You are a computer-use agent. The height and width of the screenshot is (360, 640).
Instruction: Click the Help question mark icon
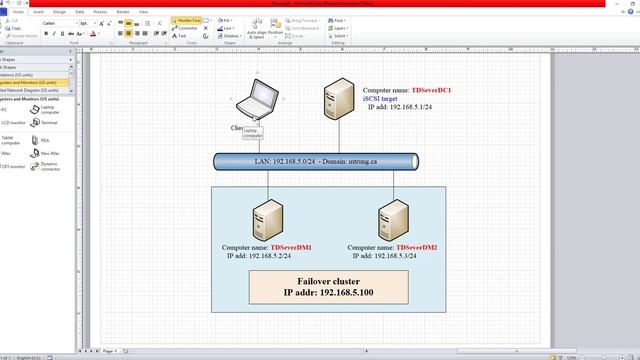tap(631, 12)
